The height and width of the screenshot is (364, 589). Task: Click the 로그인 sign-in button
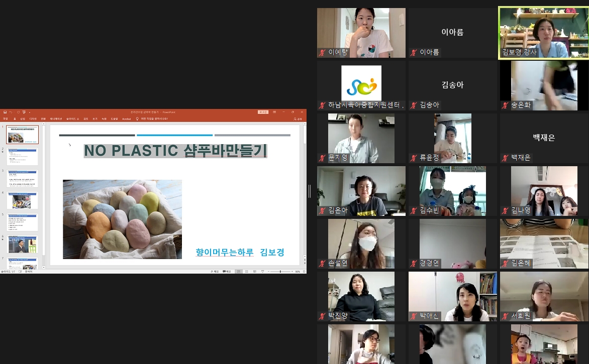[263, 112]
